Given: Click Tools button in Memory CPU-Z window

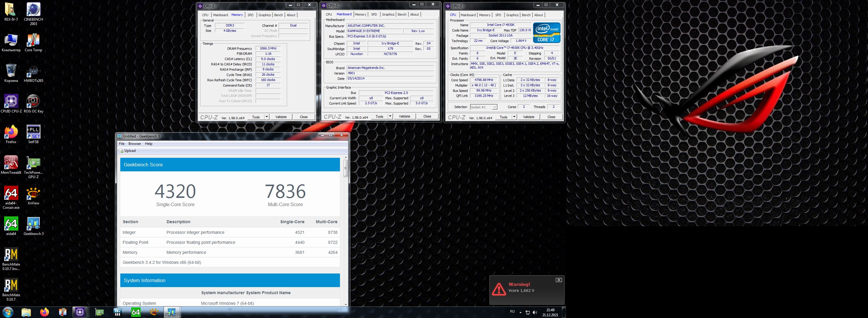Looking at the screenshot, I should (x=256, y=117).
